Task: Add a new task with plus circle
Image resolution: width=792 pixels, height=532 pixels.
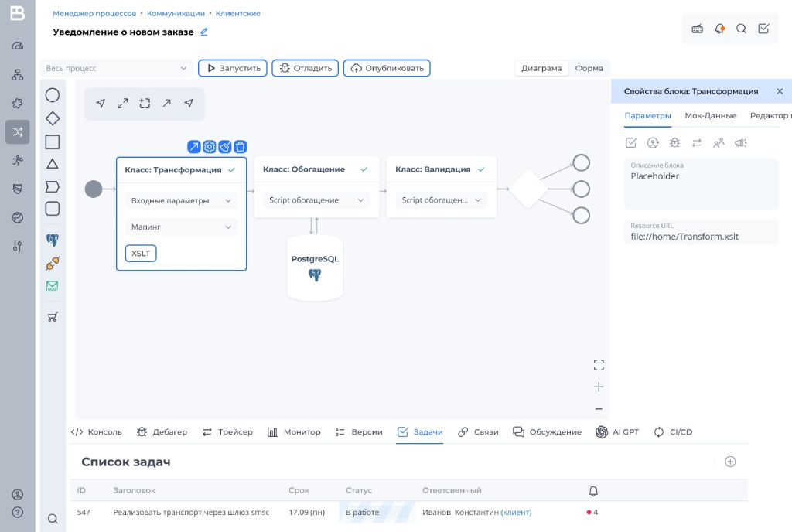Action: tap(730, 462)
